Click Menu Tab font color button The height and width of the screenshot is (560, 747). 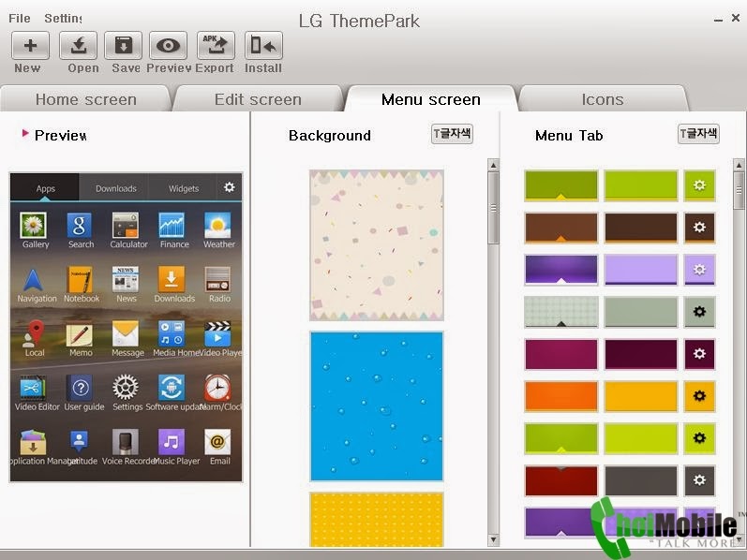click(x=698, y=134)
